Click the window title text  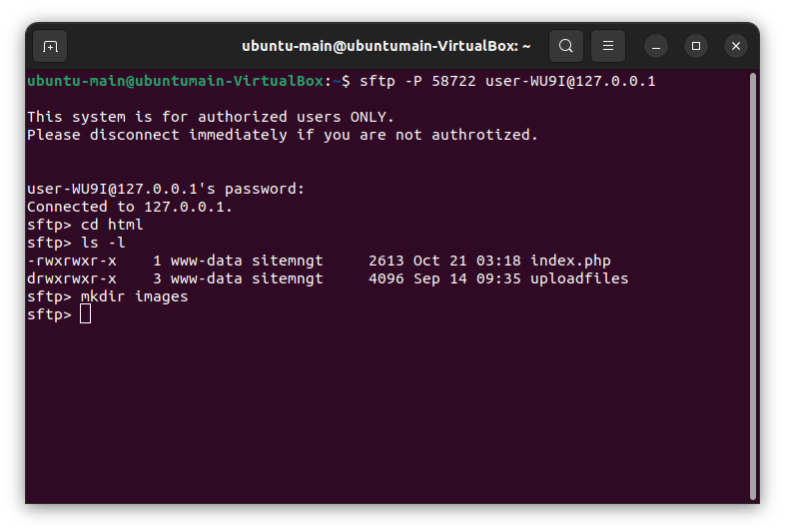point(386,46)
